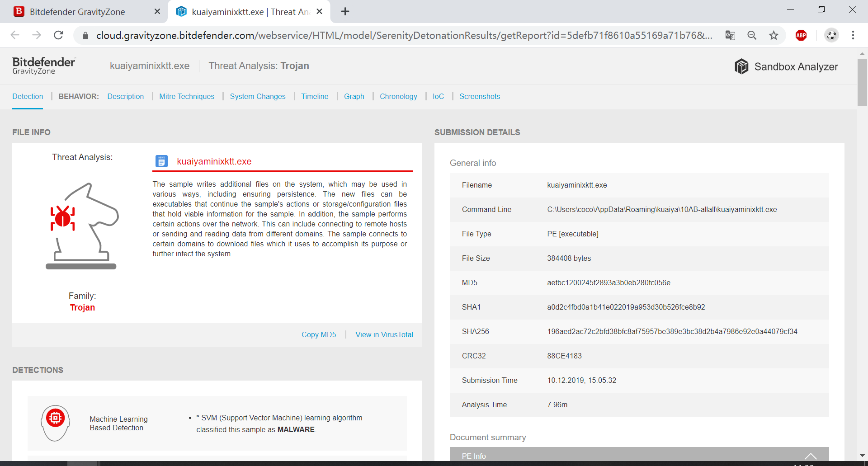Switch to the Bitdefender GravityZone tab
The width and height of the screenshot is (868, 466).
84,12
